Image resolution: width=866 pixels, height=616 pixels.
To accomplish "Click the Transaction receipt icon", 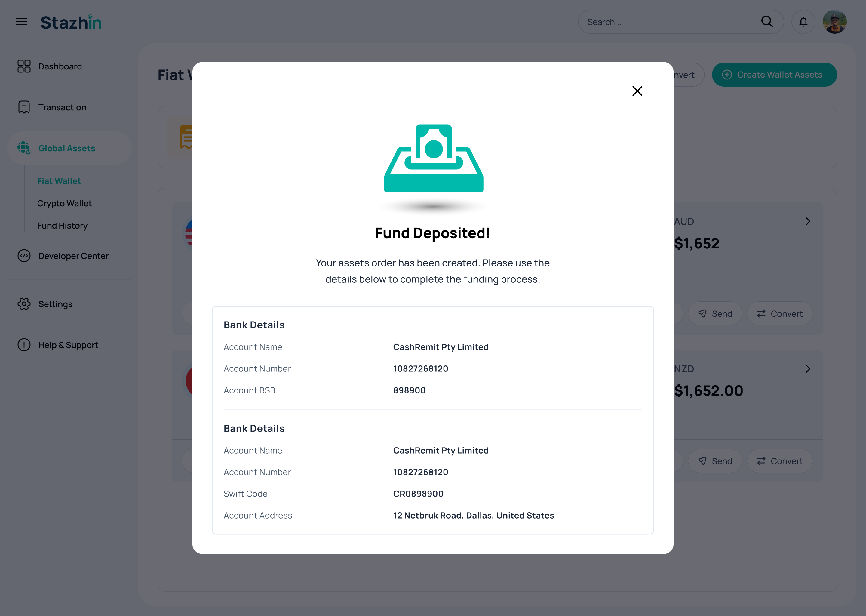I will [24, 107].
